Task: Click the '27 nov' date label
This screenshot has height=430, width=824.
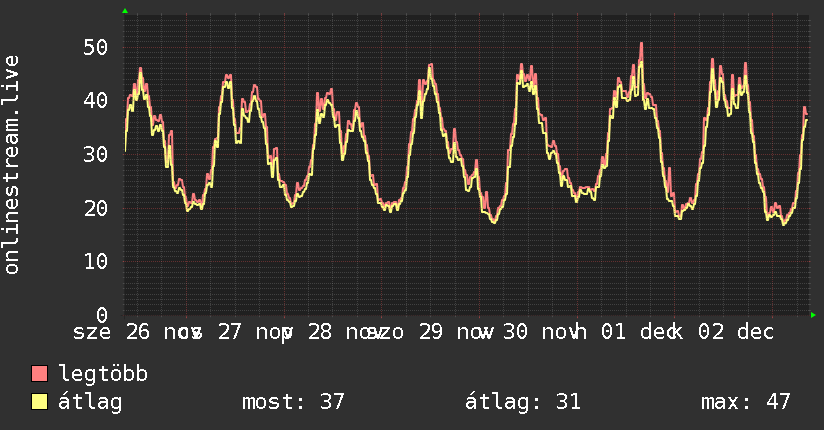Action: pos(255,332)
